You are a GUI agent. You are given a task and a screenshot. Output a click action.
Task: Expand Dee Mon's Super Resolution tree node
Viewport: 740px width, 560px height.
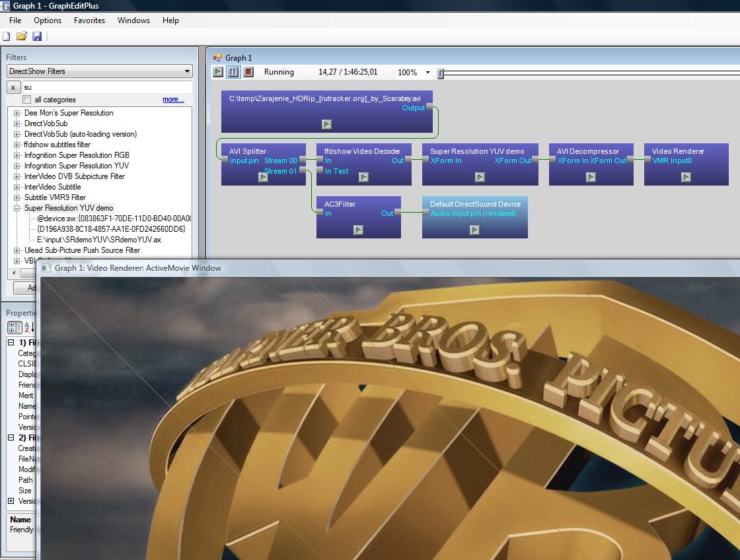[x=17, y=113]
